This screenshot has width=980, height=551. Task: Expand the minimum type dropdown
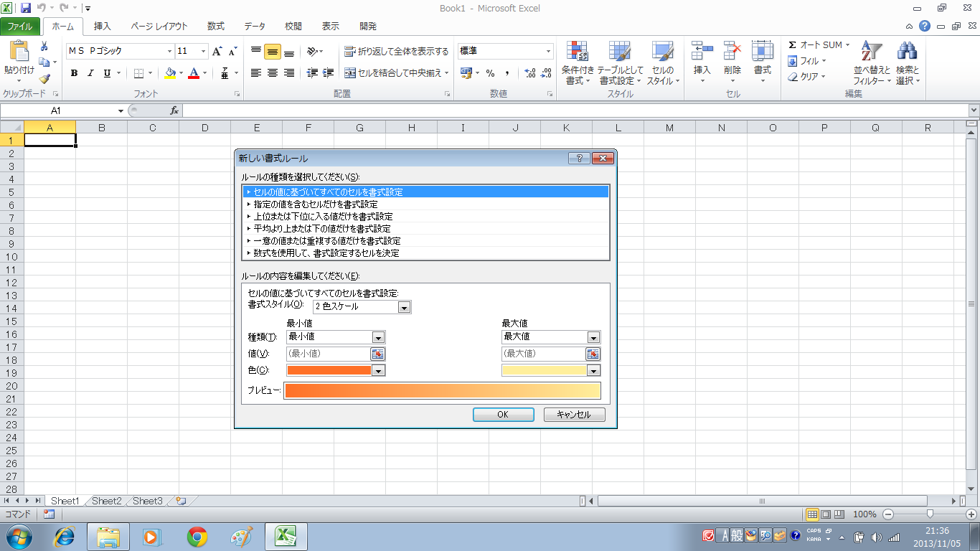[x=378, y=337]
